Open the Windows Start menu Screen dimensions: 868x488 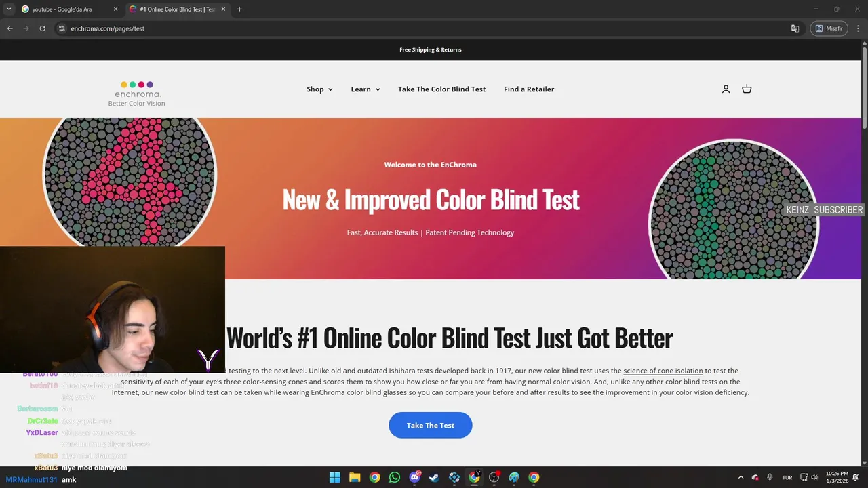(x=334, y=477)
